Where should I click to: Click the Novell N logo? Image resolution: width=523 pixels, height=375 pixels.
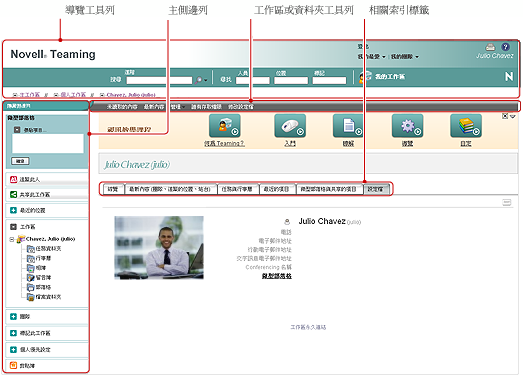pyautogui.click(x=509, y=76)
